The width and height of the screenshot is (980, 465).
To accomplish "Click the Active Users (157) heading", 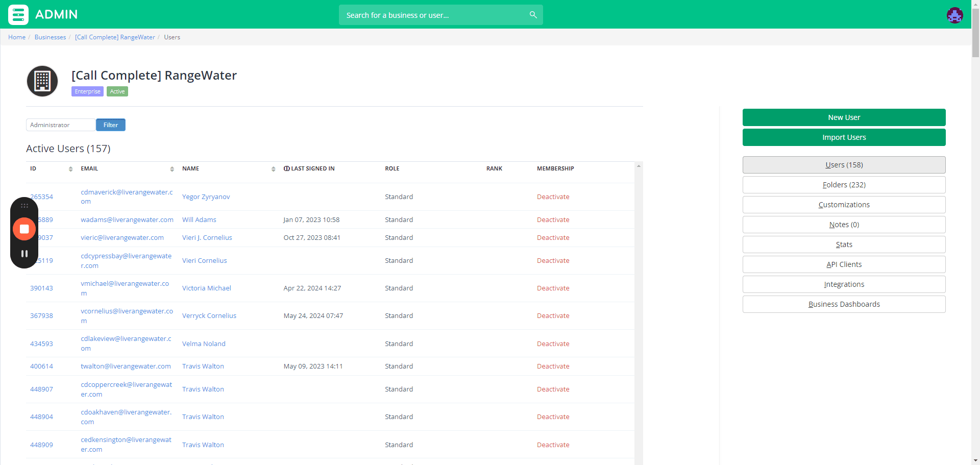I will tap(68, 149).
